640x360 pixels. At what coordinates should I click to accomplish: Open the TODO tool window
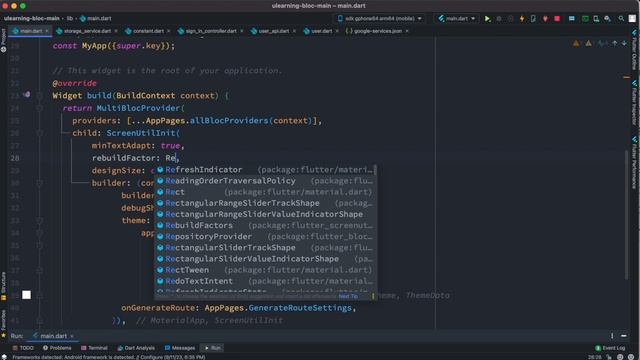click(x=23, y=348)
